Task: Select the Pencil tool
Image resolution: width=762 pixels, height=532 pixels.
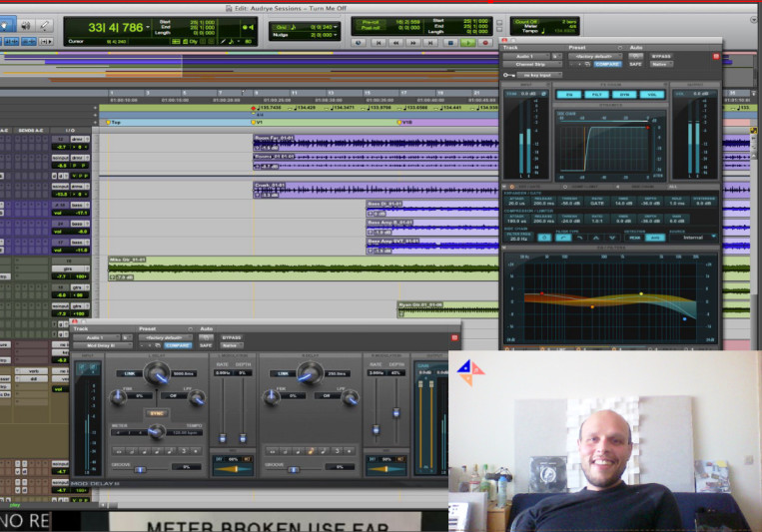Action: pyautogui.click(x=44, y=25)
